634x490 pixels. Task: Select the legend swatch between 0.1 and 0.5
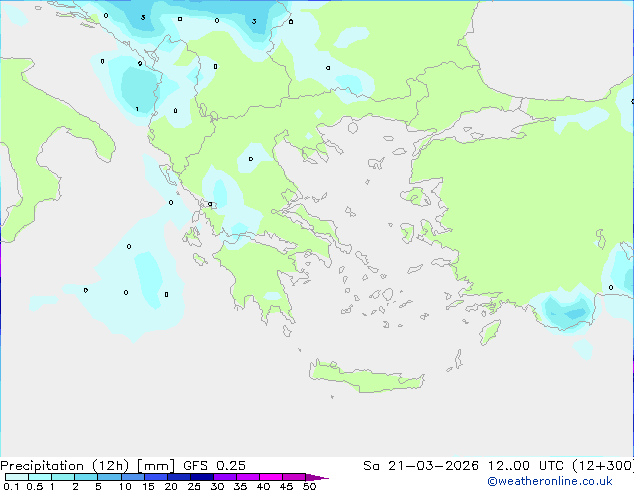point(17,477)
